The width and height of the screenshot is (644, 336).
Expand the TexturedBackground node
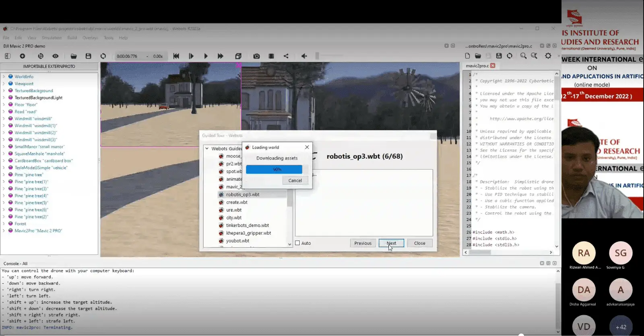point(4,90)
